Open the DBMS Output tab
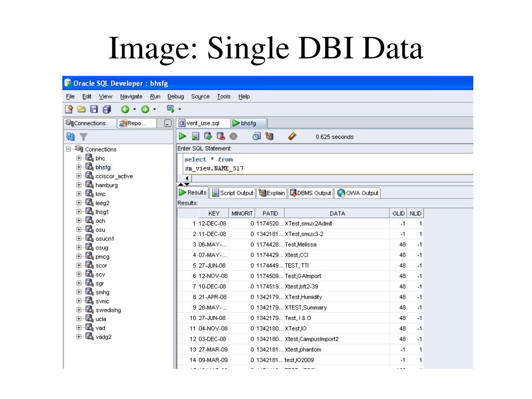The width and height of the screenshot is (532, 399). click(311, 193)
